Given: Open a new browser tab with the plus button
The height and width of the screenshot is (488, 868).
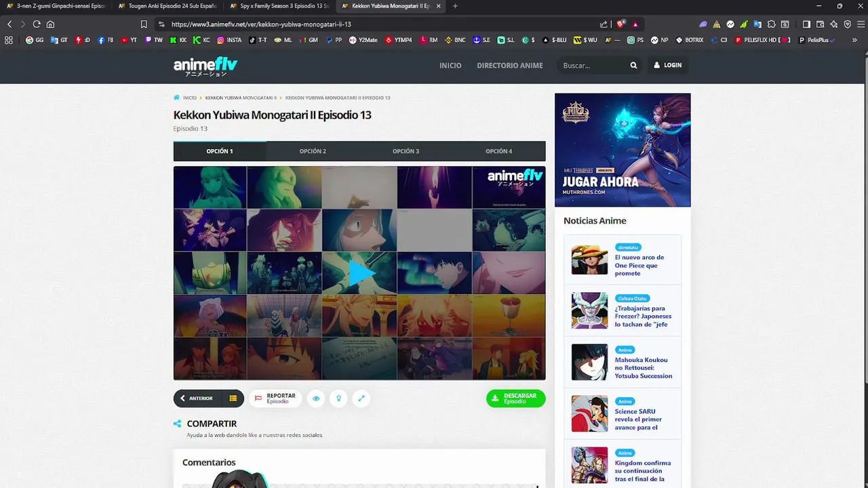Looking at the screenshot, I should [455, 6].
